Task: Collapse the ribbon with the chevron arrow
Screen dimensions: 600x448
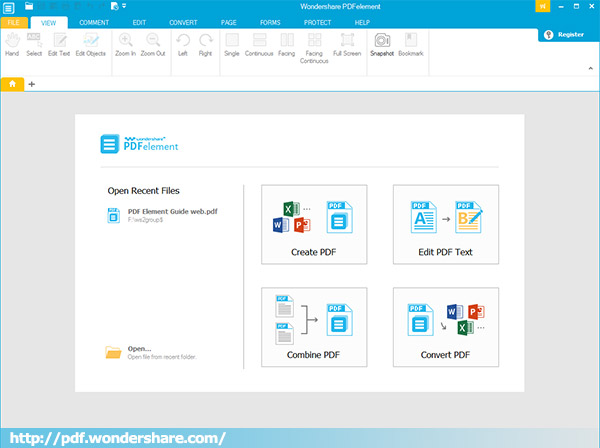Action: coord(590,68)
